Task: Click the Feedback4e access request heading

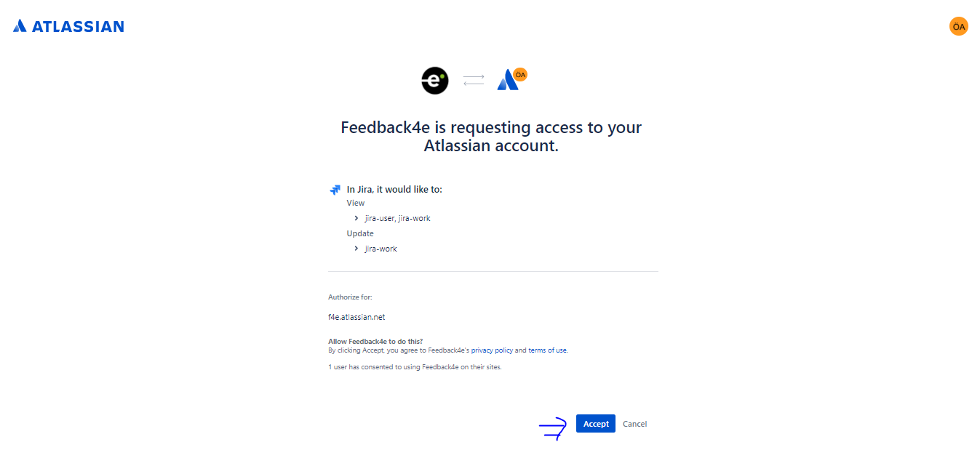Action: point(491,136)
